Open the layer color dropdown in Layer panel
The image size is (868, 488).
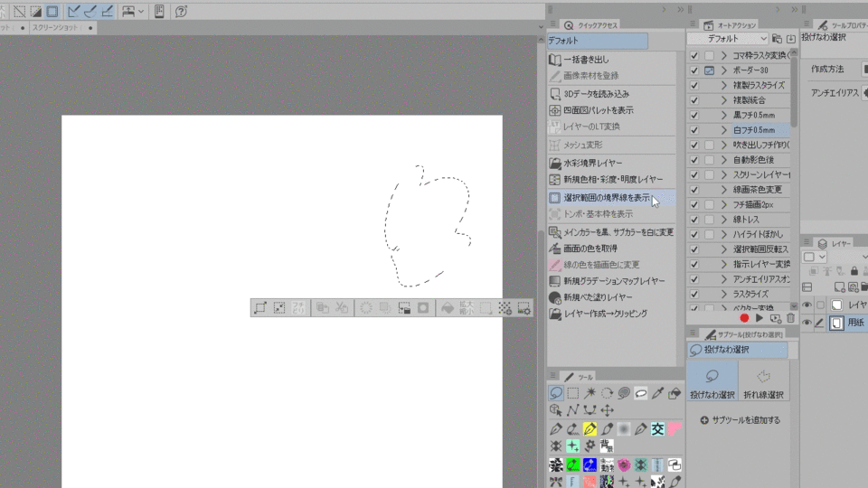(x=815, y=257)
